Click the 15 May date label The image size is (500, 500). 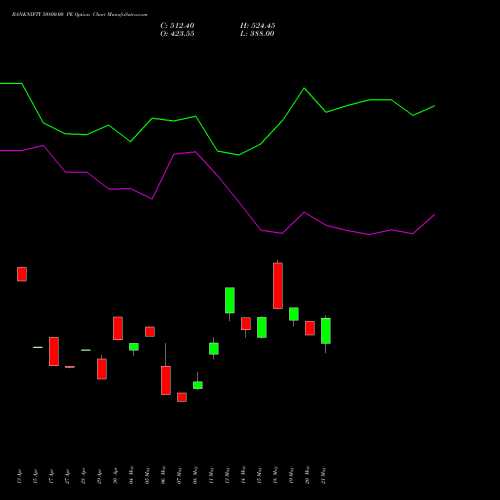tap(259, 475)
